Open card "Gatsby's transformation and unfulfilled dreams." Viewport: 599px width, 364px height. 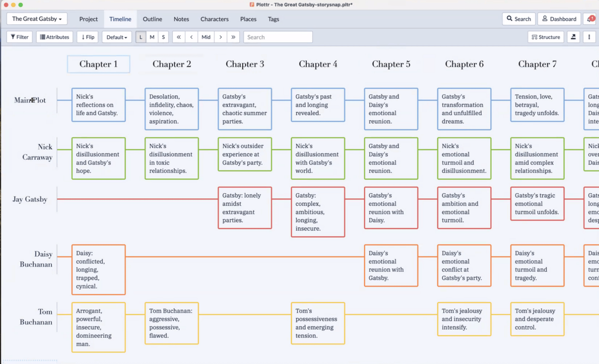(x=464, y=109)
